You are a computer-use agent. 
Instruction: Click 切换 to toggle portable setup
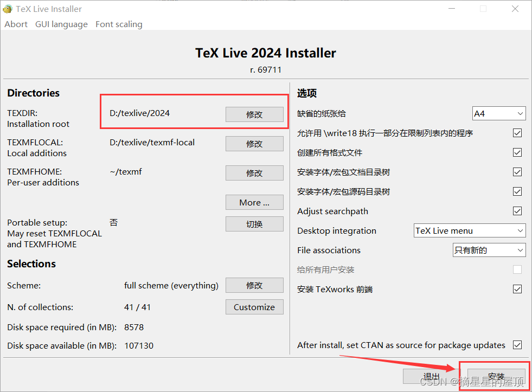pos(254,224)
